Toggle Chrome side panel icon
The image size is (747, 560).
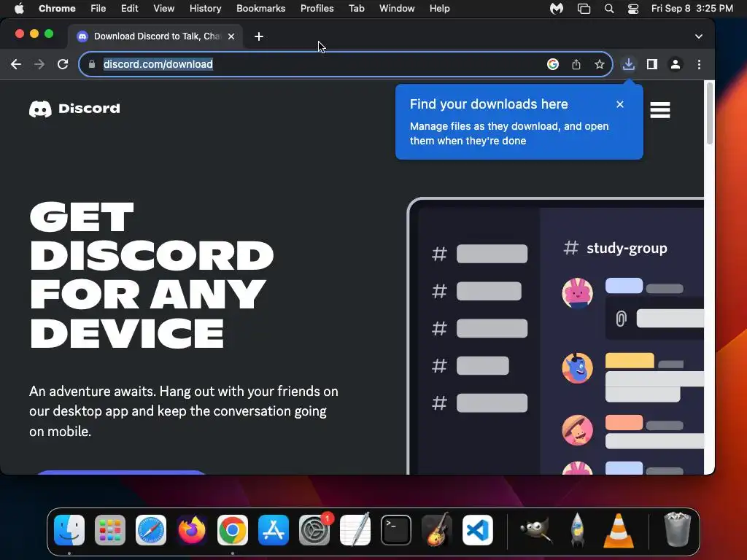point(651,64)
